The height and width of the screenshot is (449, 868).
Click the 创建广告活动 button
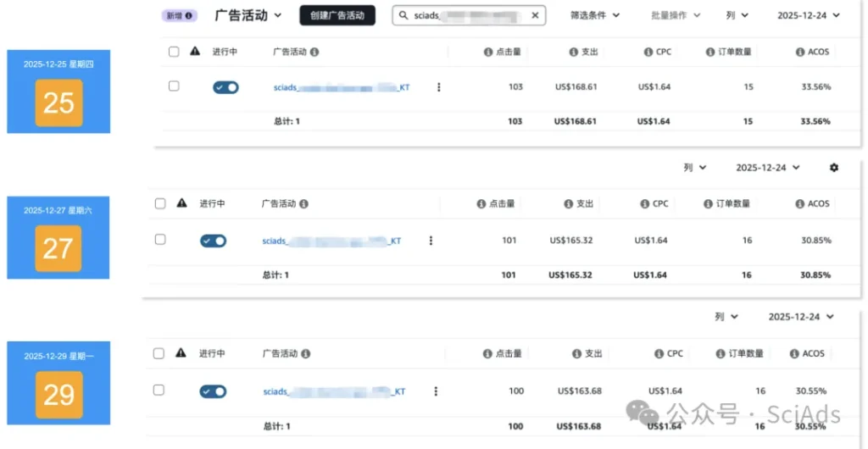(x=337, y=15)
